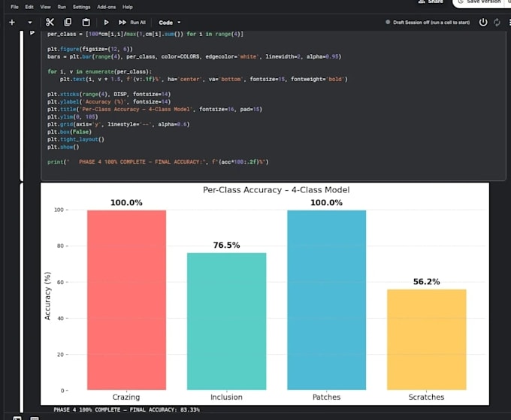The height and width of the screenshot is (420, 511).
Task: Click the Crazing x-axis label
Action: [126, 397]
